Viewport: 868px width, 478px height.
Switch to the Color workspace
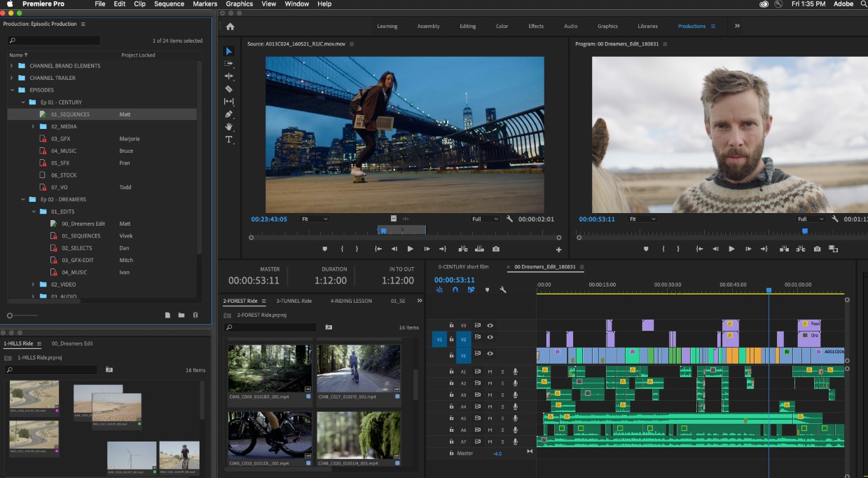[502, 26]
